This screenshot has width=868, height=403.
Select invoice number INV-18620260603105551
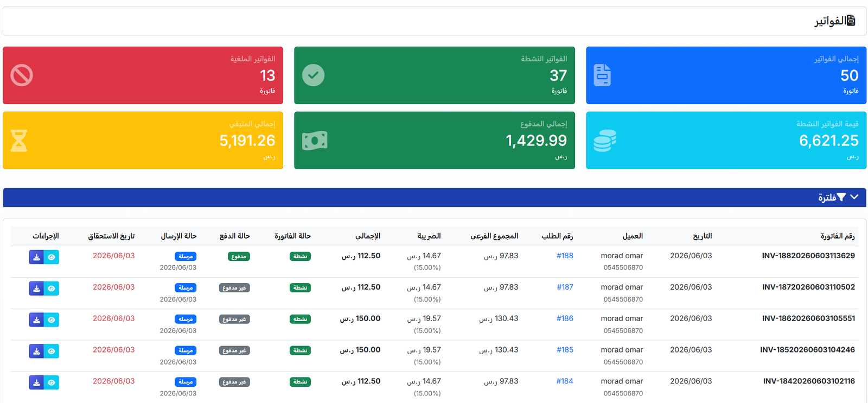click(x=808, y=318)
